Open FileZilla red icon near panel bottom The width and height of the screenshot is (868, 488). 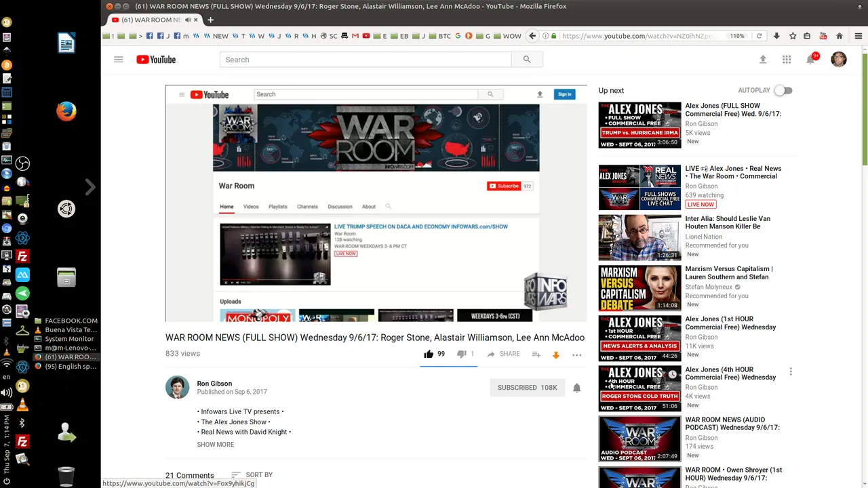coord(22,442)
